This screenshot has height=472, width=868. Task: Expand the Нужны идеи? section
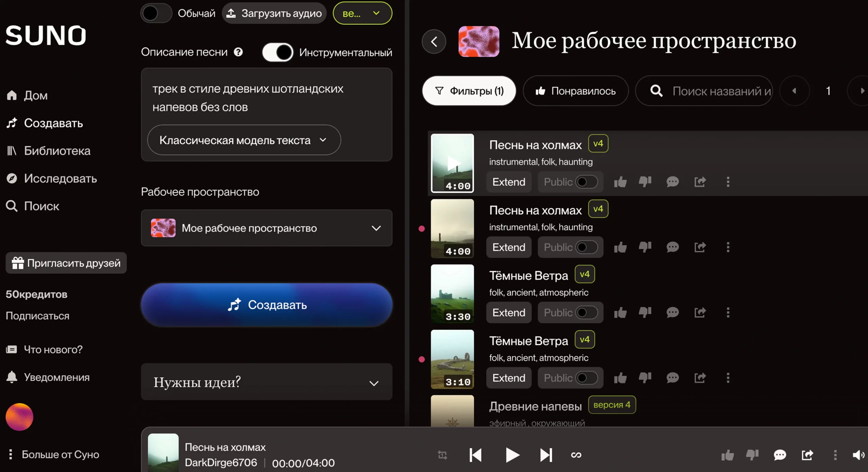click(x=267, y=382)
